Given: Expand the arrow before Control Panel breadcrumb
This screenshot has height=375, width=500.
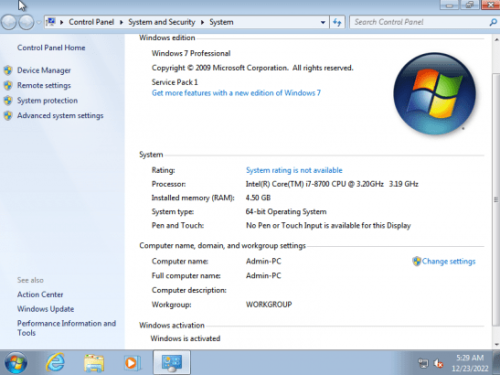Looking at the screenshot, I should 62,22.
